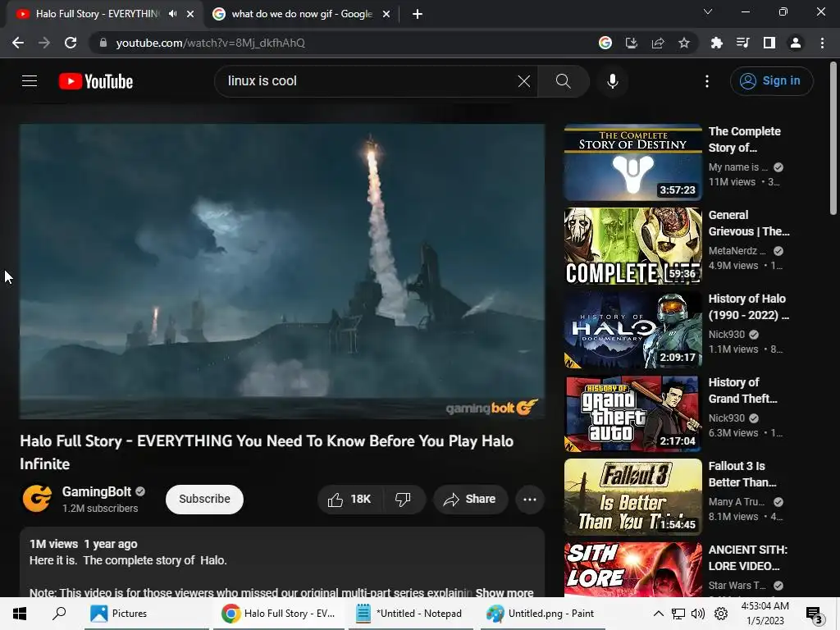Close the Google search tab
840x630 pixels.
point(386,14)
